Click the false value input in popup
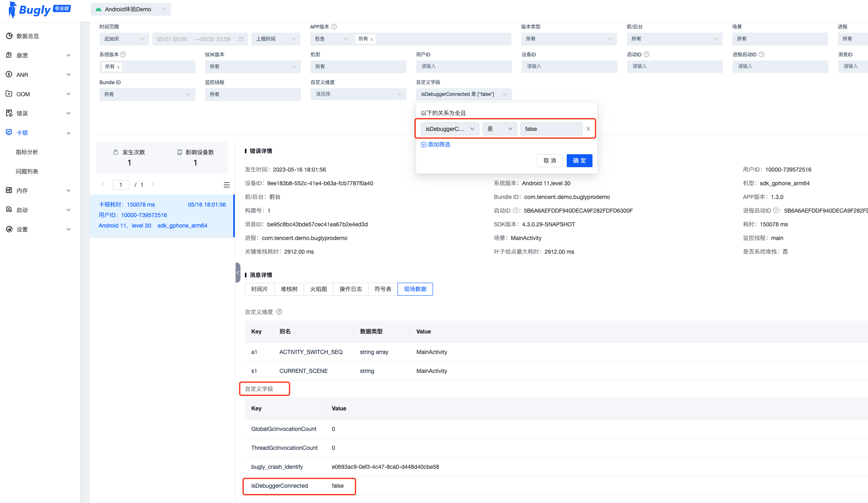868x503 pixels. click(551, 129)
